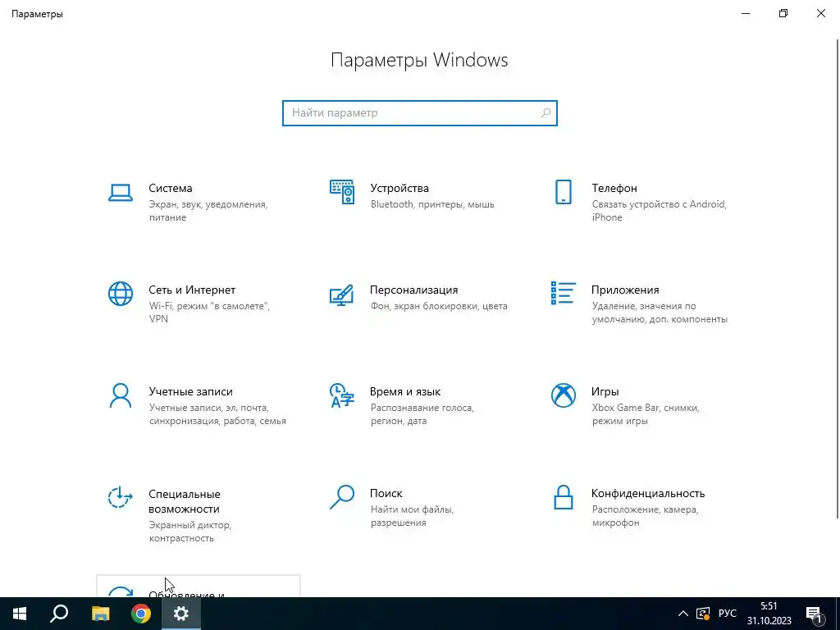Image resolution: width=840 pixels, height=630 pixels.
Task: Open the Поиск settings title
Action: pyautogui.click(x=386, y=493)
